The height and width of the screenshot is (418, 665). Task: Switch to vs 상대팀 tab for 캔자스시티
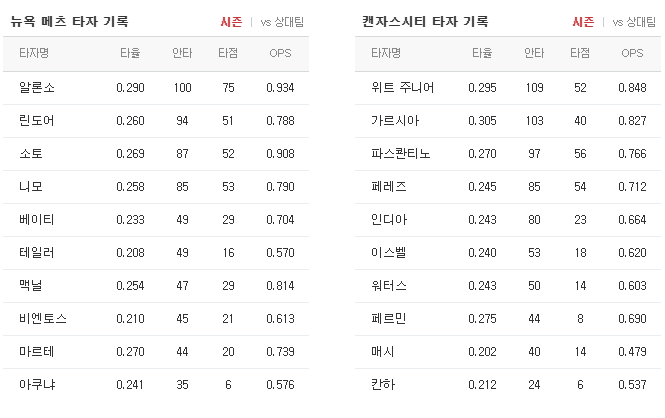tap(634, 22)
